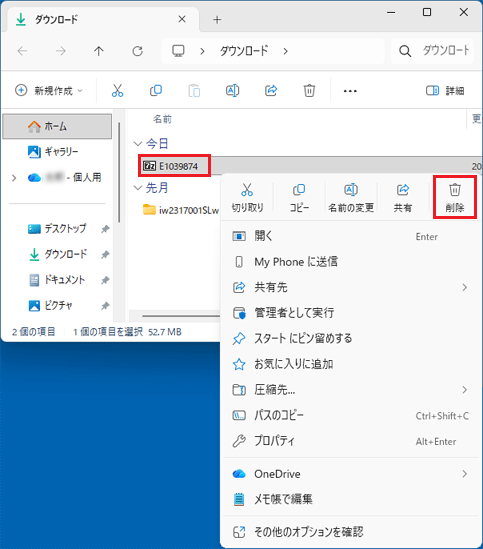Collapse the 今日 group
This screenshot has height=549, width=483.
coord(138,144)
